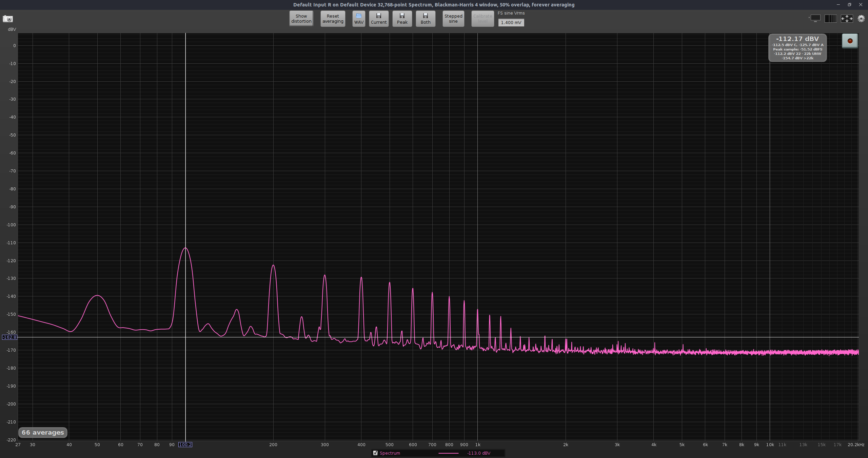The image size is (868, 458).
Task: Restore the window size button
Action: [x=849, y=4]
